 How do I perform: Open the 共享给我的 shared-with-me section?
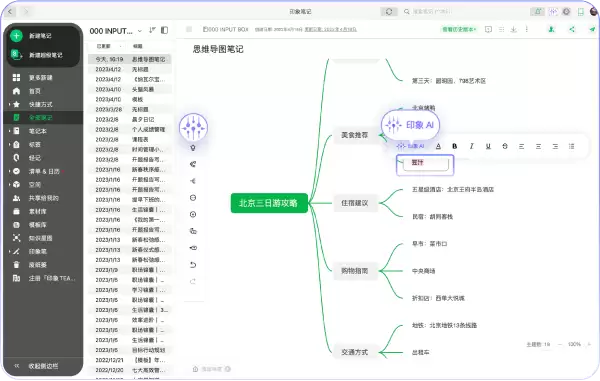point(43,198)
